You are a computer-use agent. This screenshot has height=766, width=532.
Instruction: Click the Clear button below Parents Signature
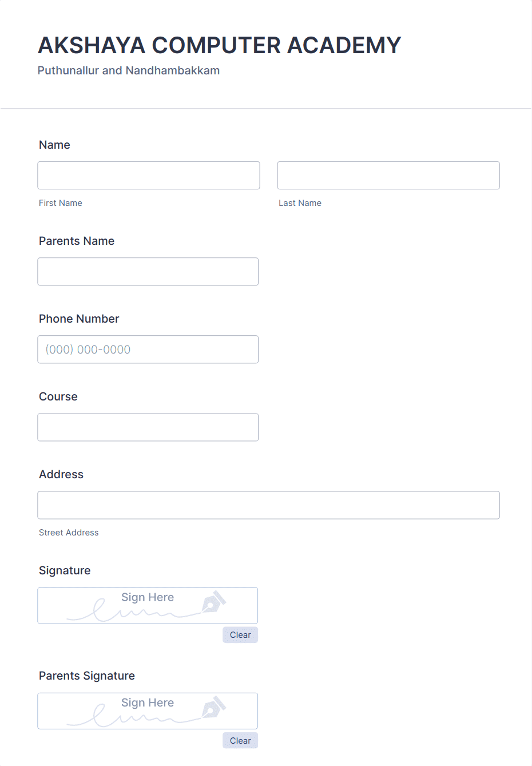[240, 740]
